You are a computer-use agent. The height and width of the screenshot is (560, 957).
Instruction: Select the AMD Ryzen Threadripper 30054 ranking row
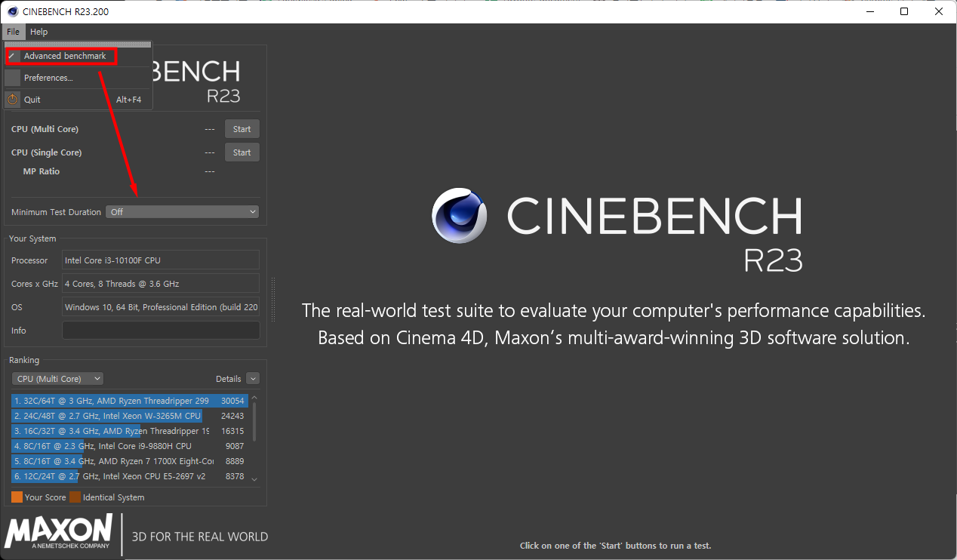point(130,401)
